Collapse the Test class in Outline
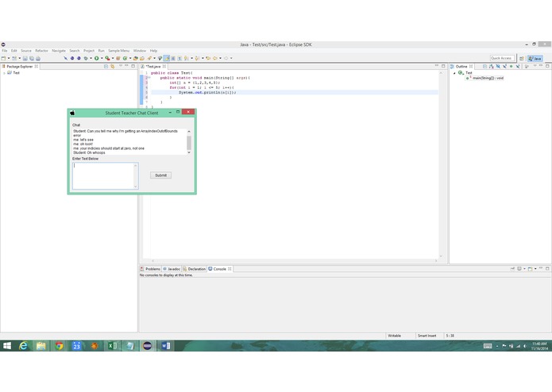The image size is (552, 392). [454, 73]
